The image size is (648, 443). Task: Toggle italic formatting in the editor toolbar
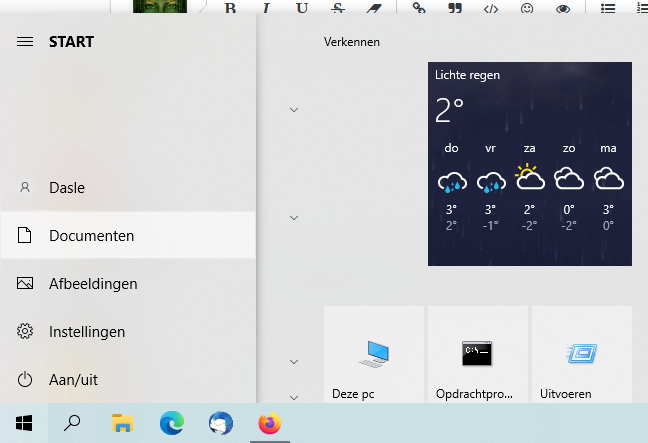[266, 7]
